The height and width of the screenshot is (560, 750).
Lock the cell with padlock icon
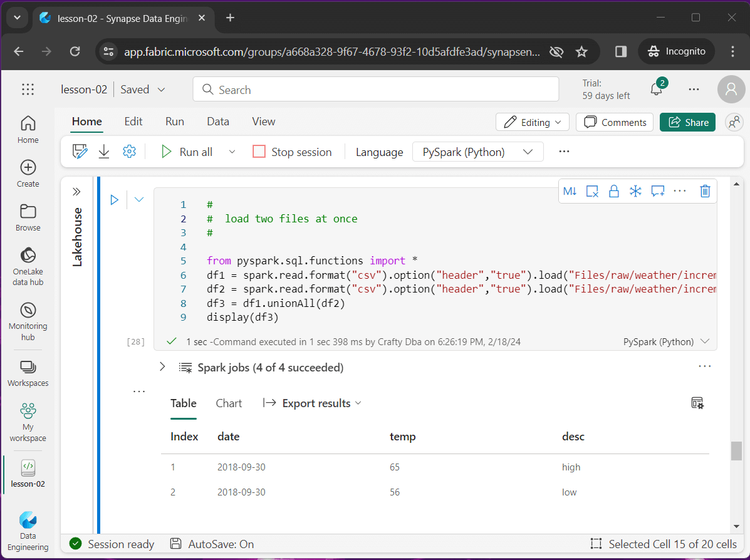[x=614, y=191]
